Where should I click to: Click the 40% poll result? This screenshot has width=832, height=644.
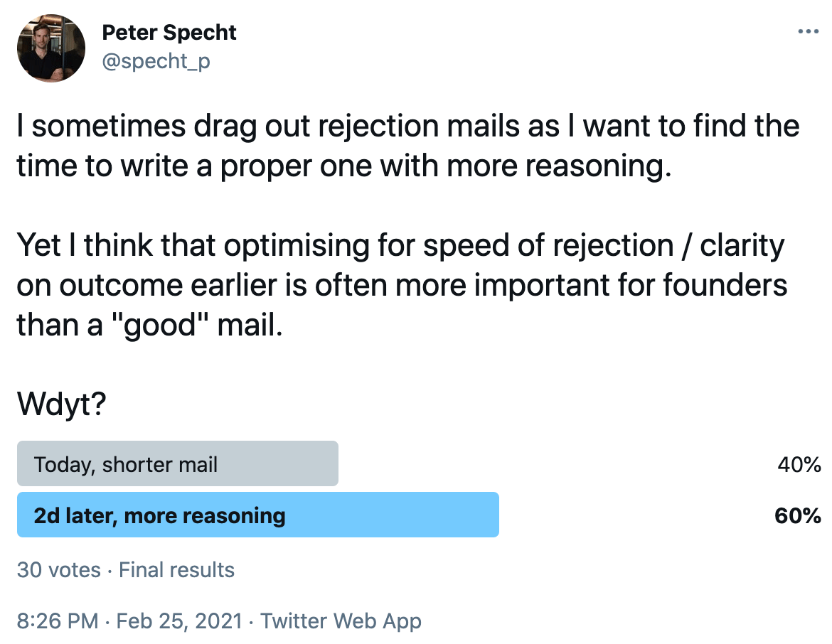(799, 465)
